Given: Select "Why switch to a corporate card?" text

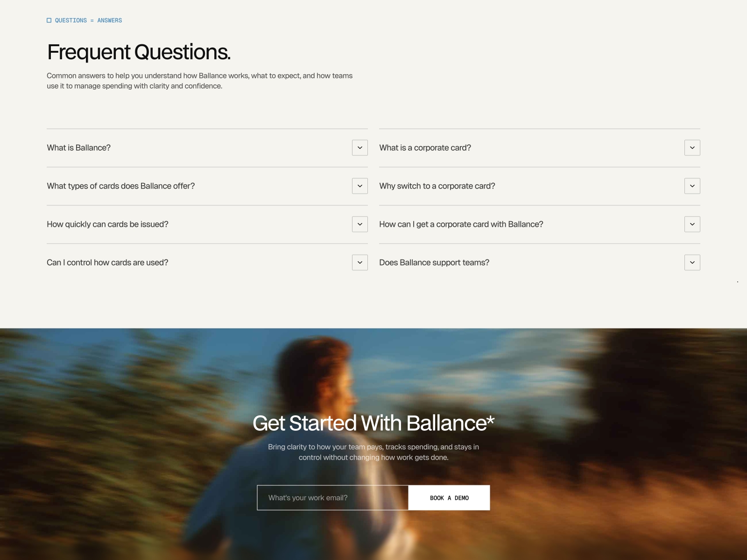Looking at the screenshot, I should (437, 186).
